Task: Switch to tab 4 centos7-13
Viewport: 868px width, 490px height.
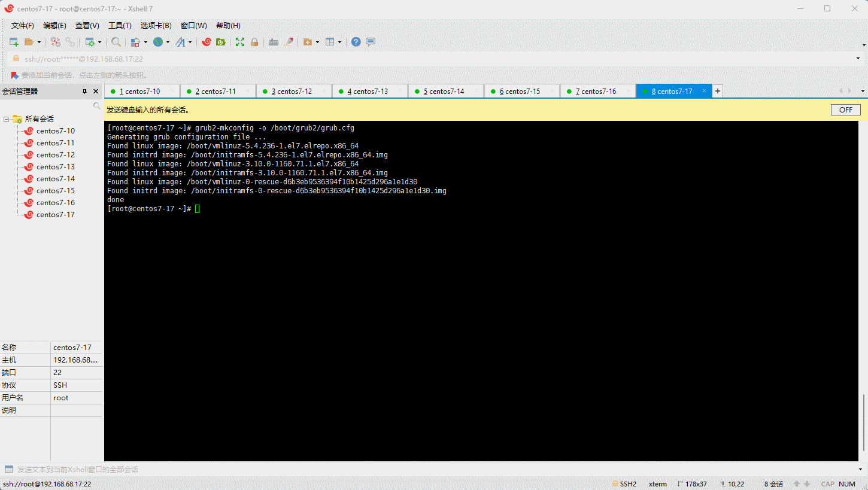Action: pos(370,92)
